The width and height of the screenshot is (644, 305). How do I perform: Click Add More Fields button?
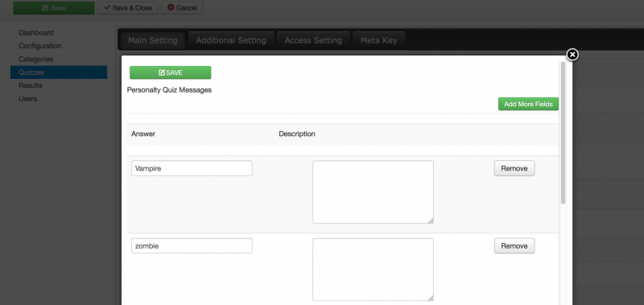528,104
